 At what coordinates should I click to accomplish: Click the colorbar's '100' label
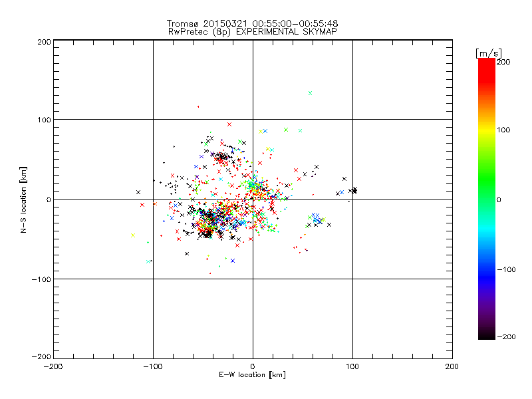click(503, 130)
